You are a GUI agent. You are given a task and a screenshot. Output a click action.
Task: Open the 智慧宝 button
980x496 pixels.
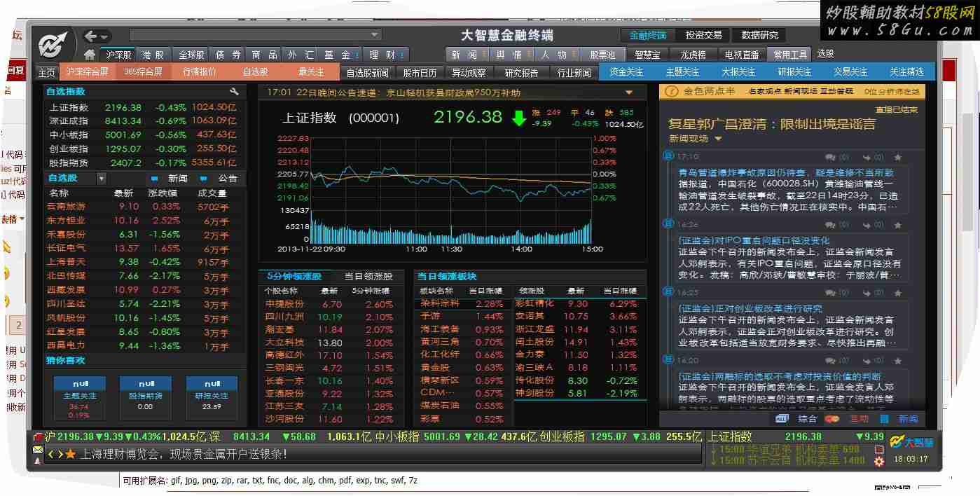648,54
